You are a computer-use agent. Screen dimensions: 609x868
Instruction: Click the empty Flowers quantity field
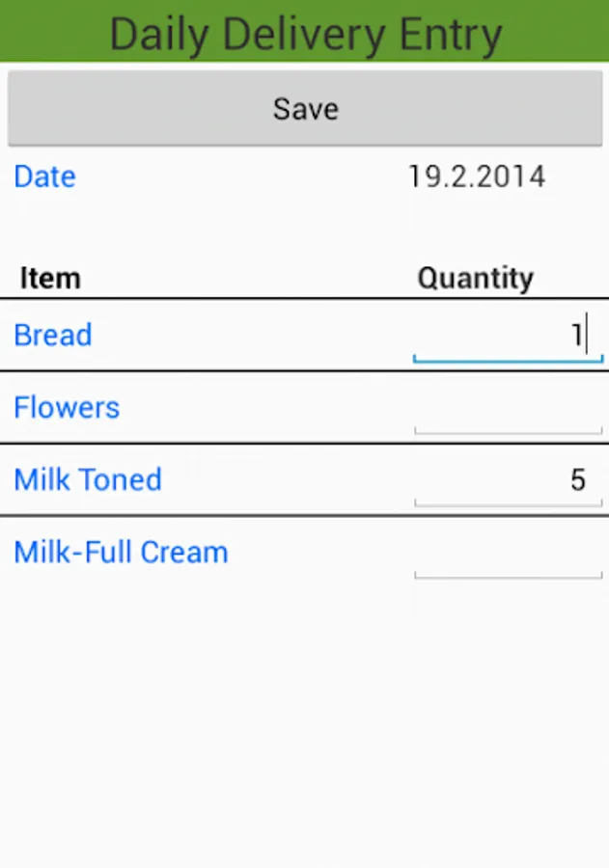click(508, 410)
